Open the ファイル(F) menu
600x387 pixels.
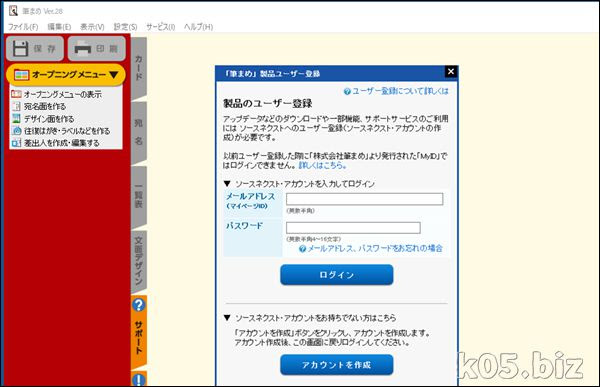coord(23,27)
